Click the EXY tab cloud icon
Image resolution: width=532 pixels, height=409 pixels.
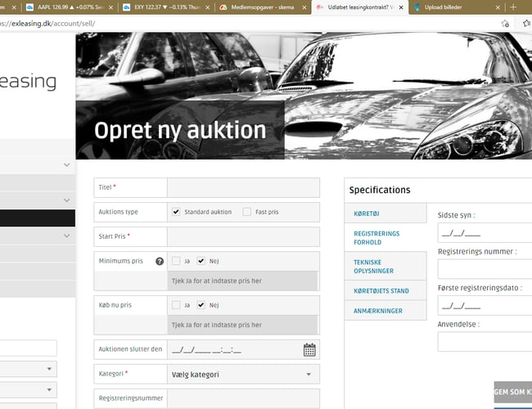(x=127, y=7)
